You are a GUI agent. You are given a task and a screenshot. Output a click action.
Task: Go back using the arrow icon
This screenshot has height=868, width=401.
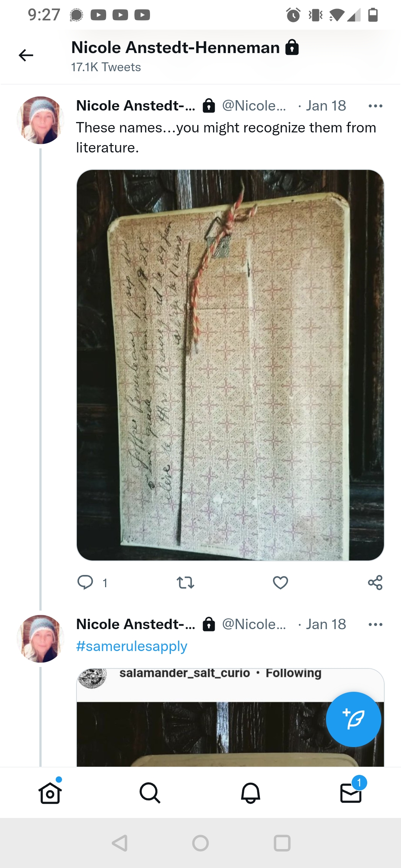point(26,55)
